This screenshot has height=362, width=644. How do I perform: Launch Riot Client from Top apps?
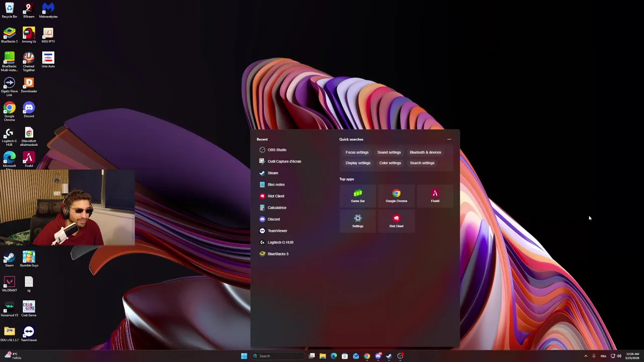coord(396,221)
